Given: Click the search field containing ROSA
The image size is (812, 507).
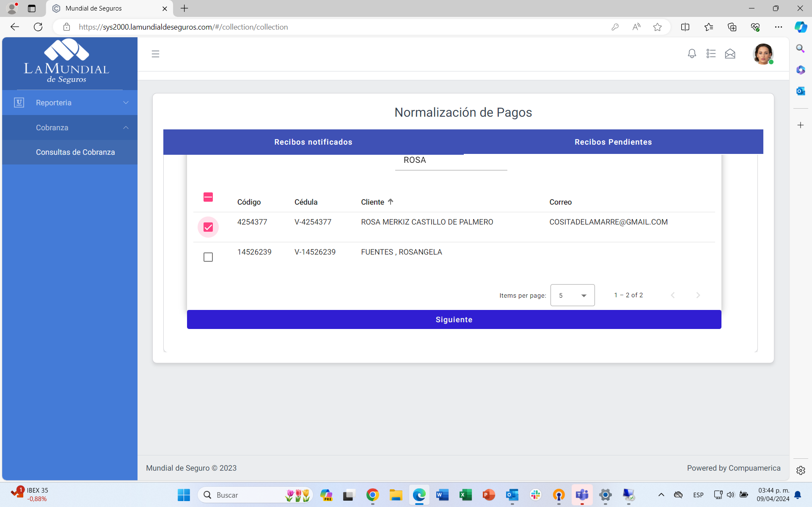Looking at the screenshot, I should pyautogui.click(x=451, y=161).
